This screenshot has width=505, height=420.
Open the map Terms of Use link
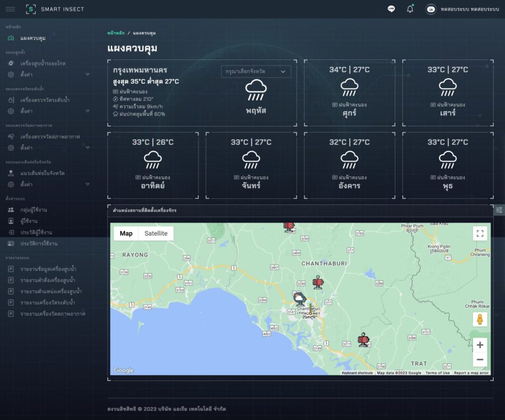tap(437, 373)
